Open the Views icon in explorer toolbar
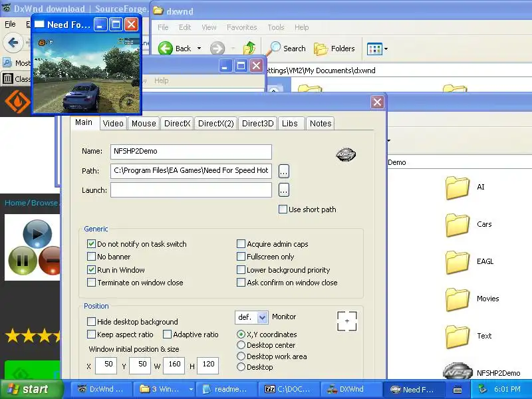The width and height of the screenshot is (532, 399). tap(374, 49)
